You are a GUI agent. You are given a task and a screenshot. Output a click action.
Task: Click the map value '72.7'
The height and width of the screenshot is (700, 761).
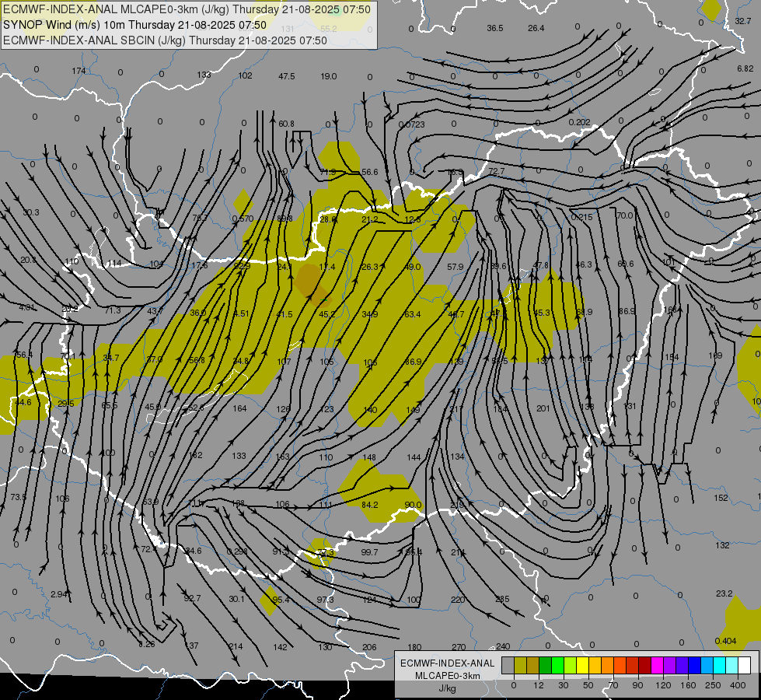pyautogui.click(x=497, y=171)
